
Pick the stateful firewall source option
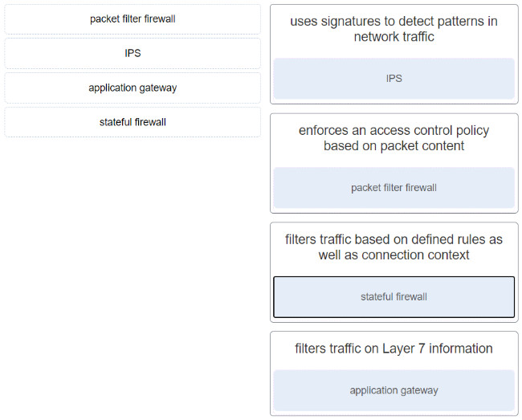pos(133,122)
